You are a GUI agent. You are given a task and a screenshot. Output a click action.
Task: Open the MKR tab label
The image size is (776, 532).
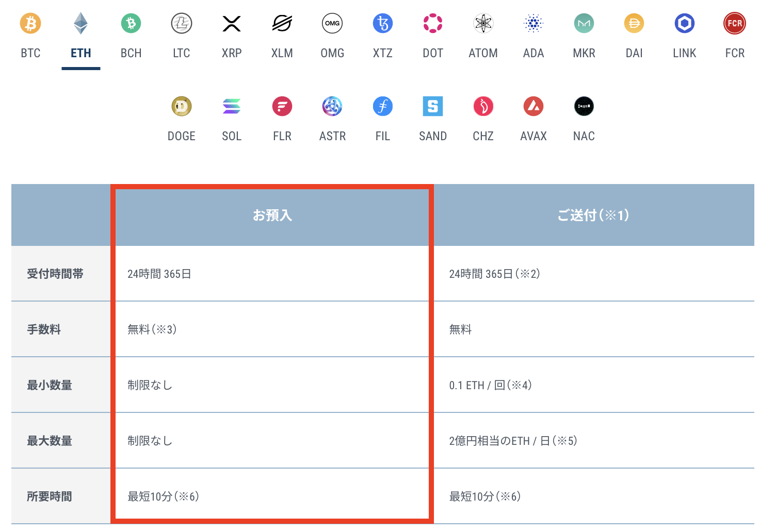point(584,53)
